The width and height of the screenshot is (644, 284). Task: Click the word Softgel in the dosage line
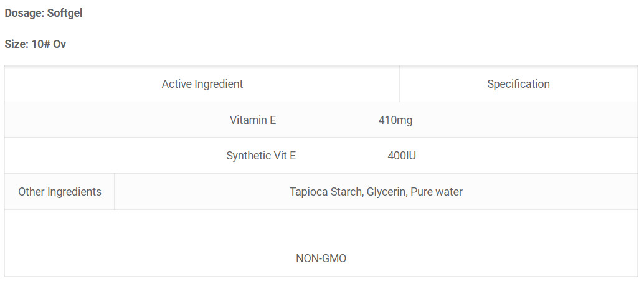point(65,13)
